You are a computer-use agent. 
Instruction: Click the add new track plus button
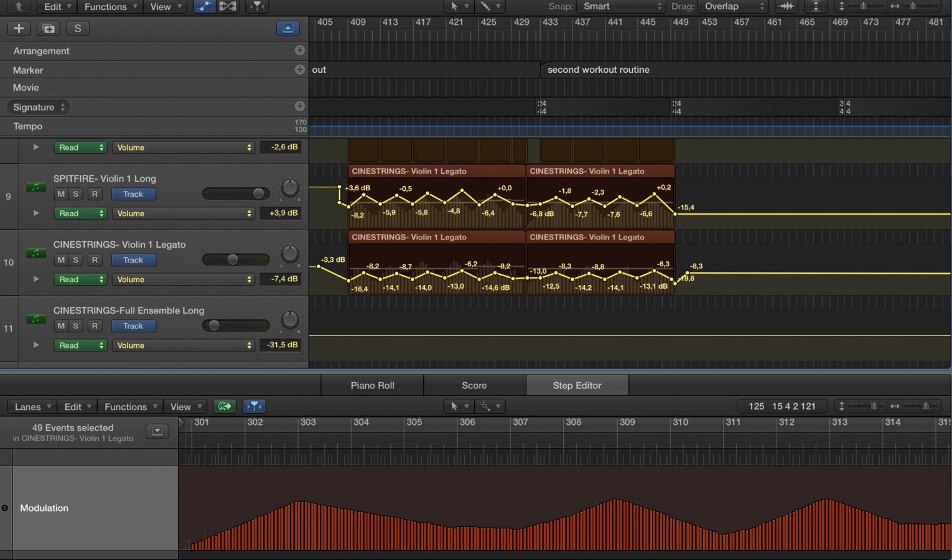click(x=19, y=29)
